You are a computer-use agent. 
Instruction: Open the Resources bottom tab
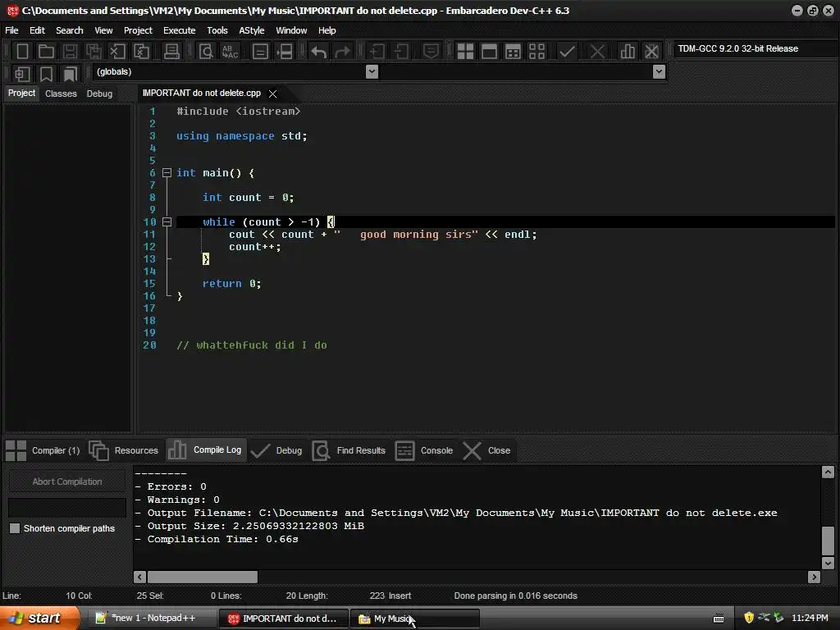(x=125, y=450)
